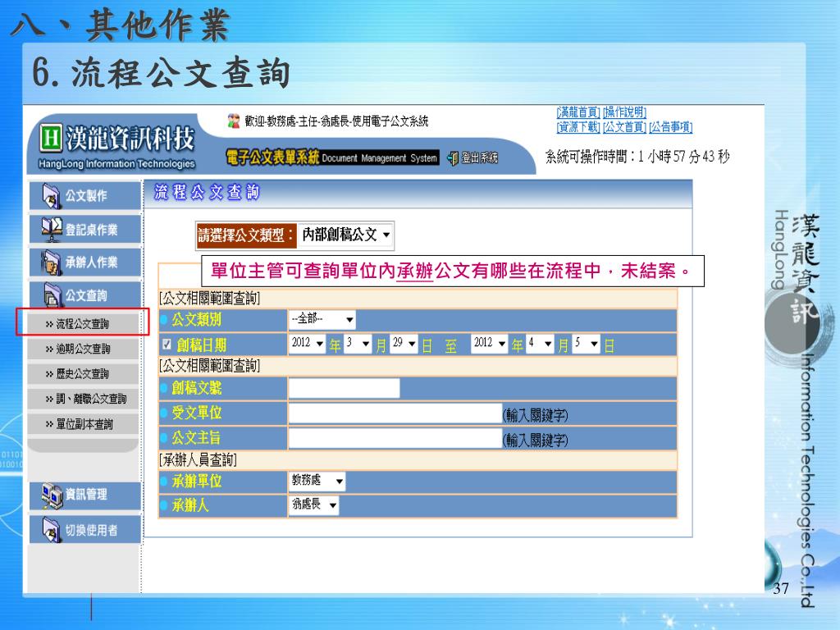
Task: Open the 承辦人 dropdown showing 翁處長
Action: click(314, 505)
